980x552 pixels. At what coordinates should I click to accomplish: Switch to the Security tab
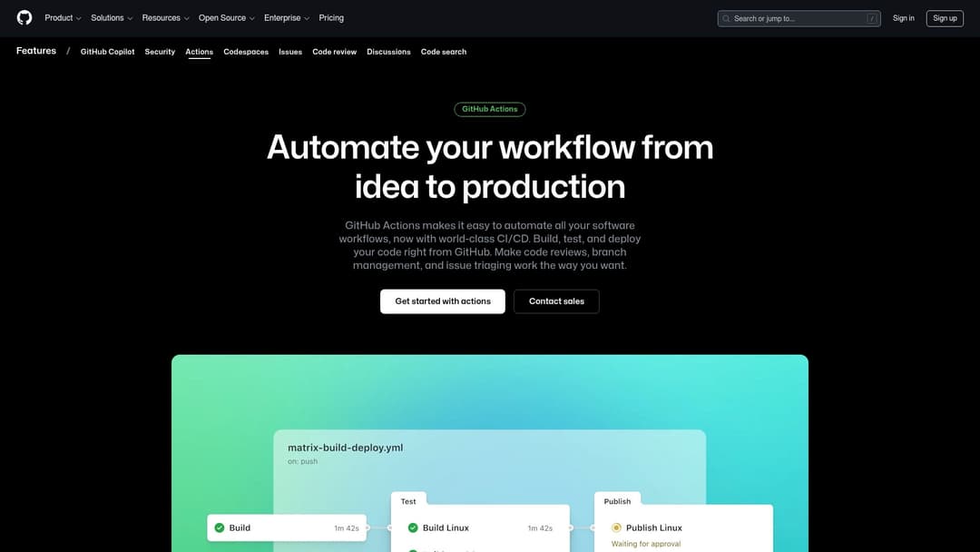pos(160,52)
